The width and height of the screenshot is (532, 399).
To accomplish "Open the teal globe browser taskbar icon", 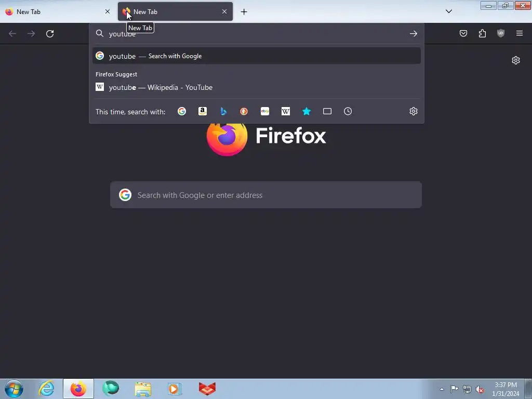I will 111,389.
